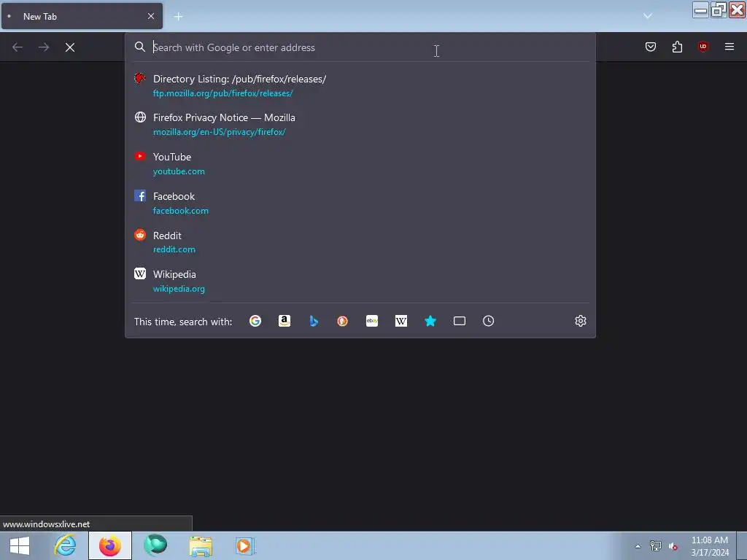747x560 pixels.
Task: Open the network tray icon
Action: (x=656, y=546)
